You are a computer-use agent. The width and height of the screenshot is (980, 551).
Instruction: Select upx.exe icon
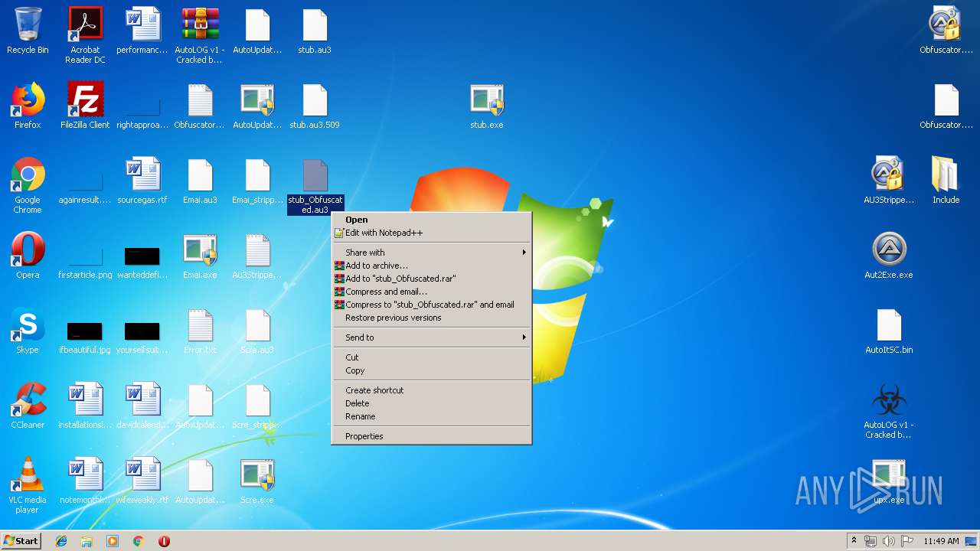point(889,481)
